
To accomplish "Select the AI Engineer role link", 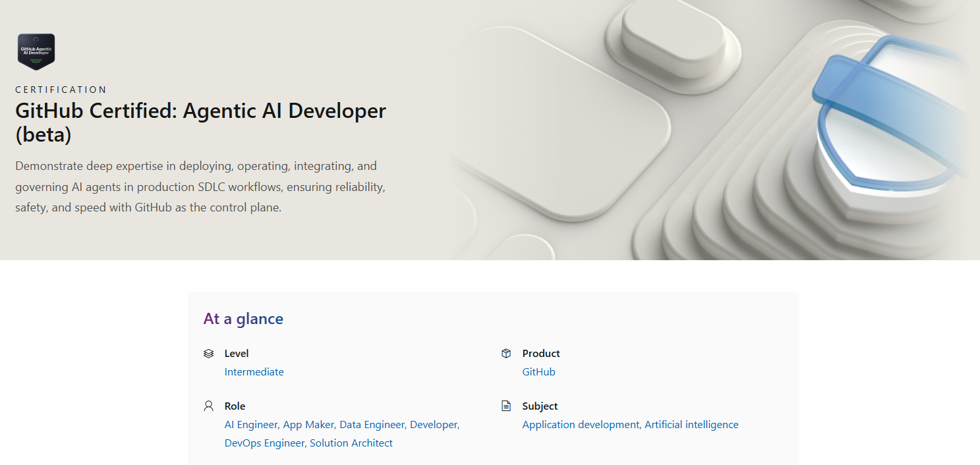I will [x=251, y=425].
